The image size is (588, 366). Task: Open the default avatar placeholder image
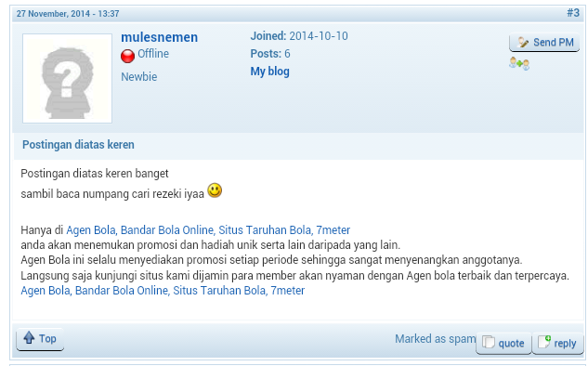coord(68,78)
